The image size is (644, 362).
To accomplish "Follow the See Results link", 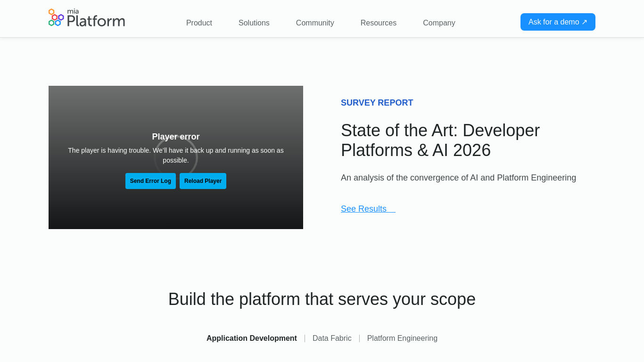I will click(x=368, y=209).
